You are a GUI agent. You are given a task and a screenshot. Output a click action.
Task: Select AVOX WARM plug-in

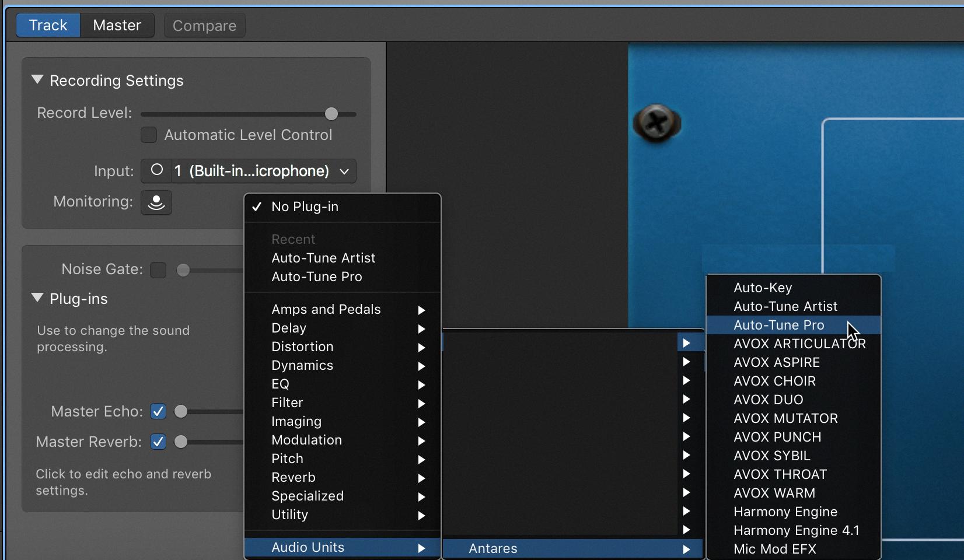[794, 493]
